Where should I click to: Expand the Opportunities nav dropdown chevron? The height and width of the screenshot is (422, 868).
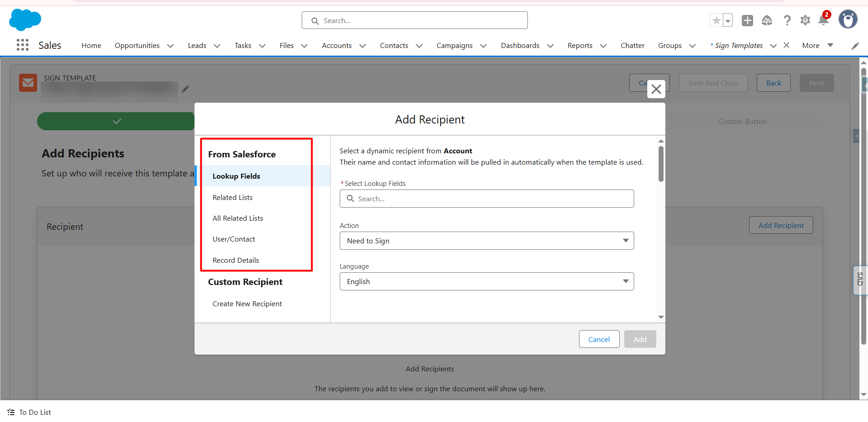tap(171, 46)
